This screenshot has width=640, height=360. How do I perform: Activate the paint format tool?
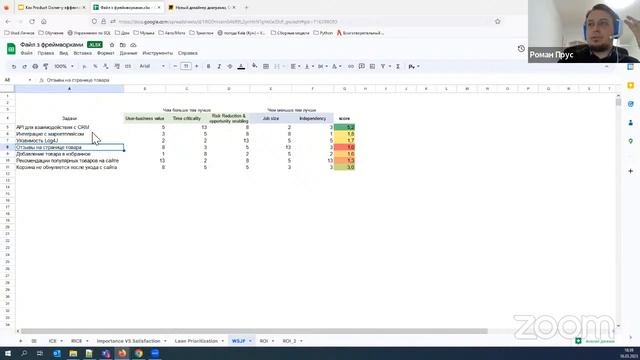click(46, 67)
